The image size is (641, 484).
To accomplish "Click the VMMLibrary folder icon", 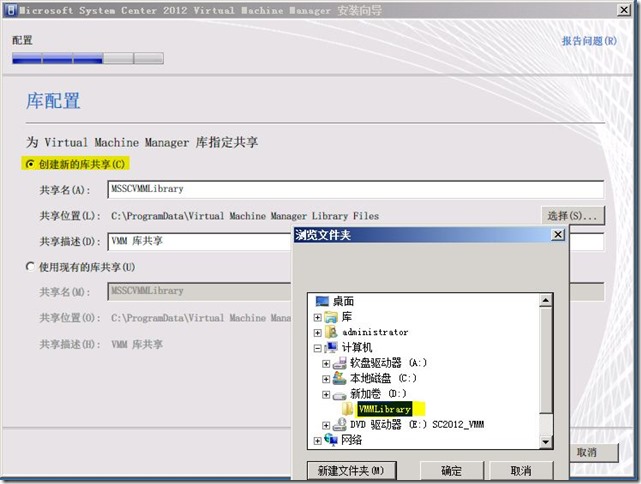I will [348, 408].
